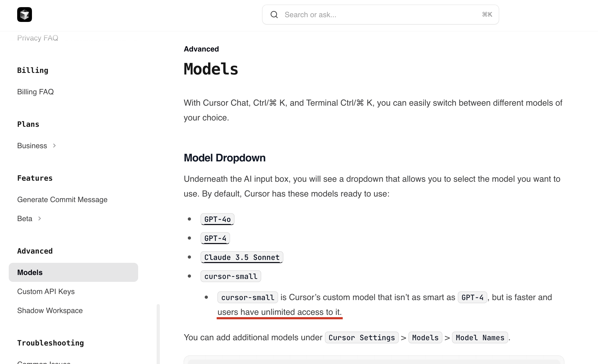Focus the Search or ask field
Image resolution: width=598 pixels, height=364 pixels.
click(380, 15)
